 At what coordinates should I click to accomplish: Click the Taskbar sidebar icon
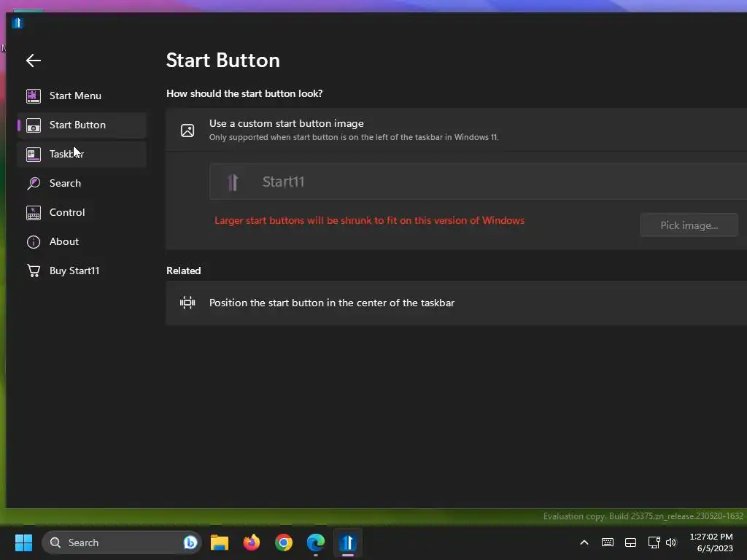click(x=34, y=155)
